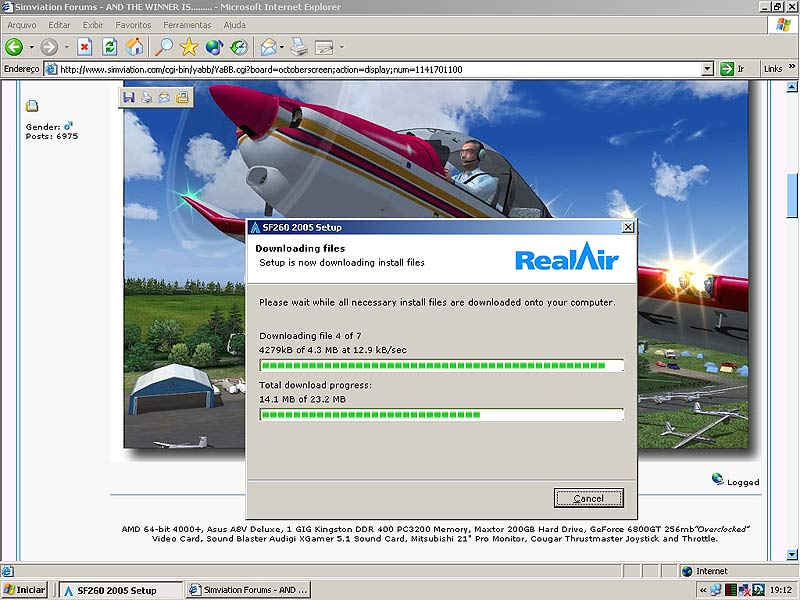This screenshot has height=600, width=800.
Task: Expand the Mail button dropdown arrow
Action: [283, 47]
